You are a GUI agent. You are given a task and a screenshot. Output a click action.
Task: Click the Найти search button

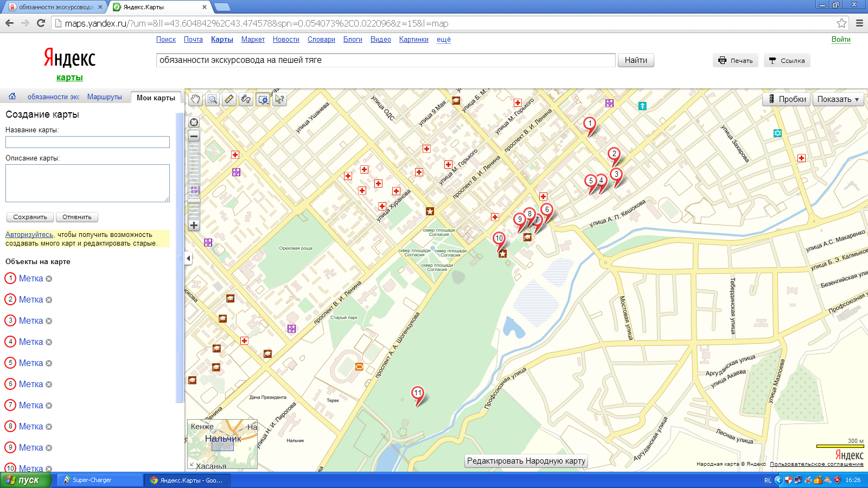coord(636,60)
